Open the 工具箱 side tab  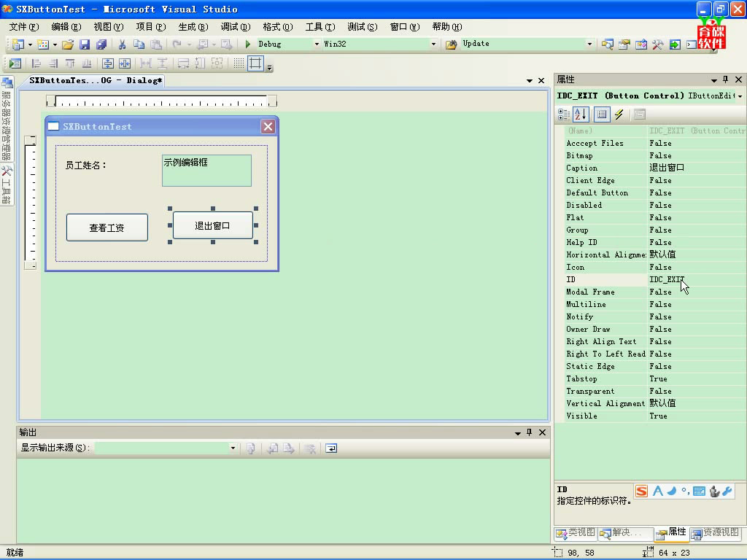7,184
